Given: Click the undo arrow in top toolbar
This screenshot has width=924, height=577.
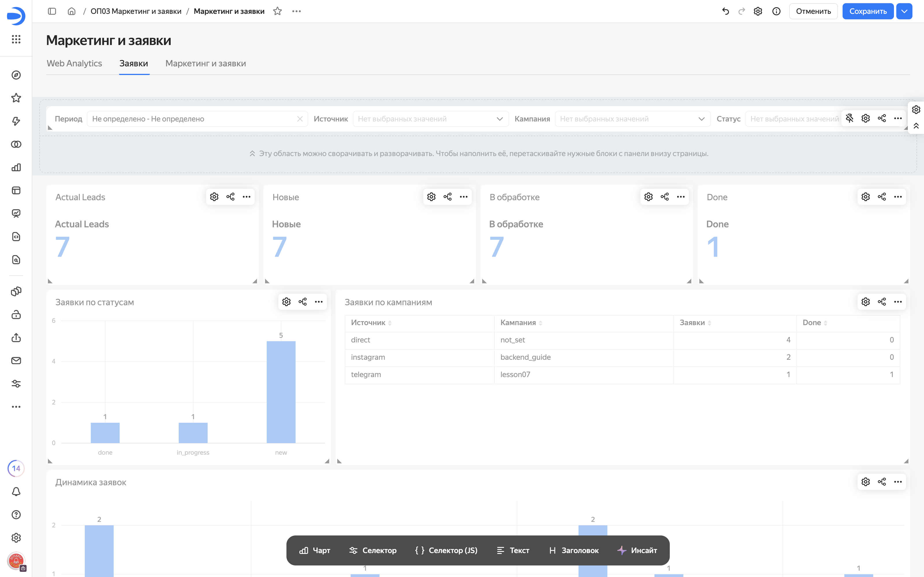Looking at the screenshot, I should pyautogui.click(x=725, y=12).
